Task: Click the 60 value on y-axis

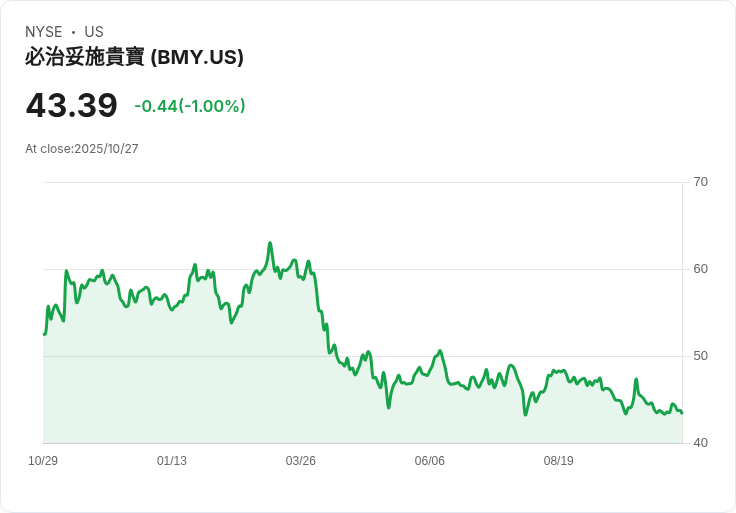Action: point(701,269)
